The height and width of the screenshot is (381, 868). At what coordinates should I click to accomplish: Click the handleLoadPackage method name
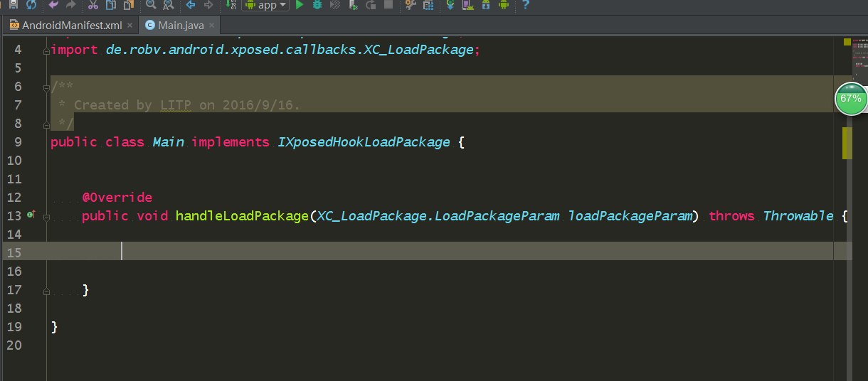[243, 215]
